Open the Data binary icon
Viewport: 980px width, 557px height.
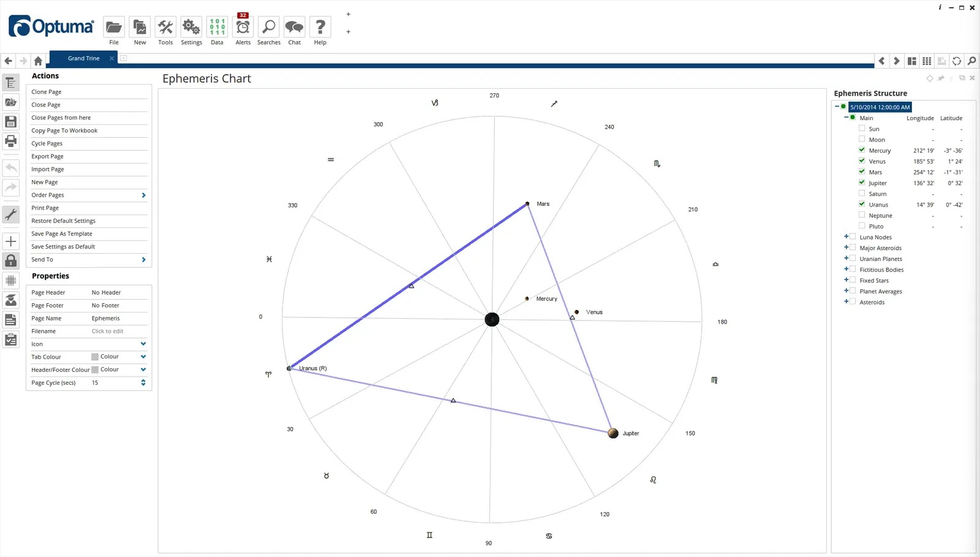[217, 27]
